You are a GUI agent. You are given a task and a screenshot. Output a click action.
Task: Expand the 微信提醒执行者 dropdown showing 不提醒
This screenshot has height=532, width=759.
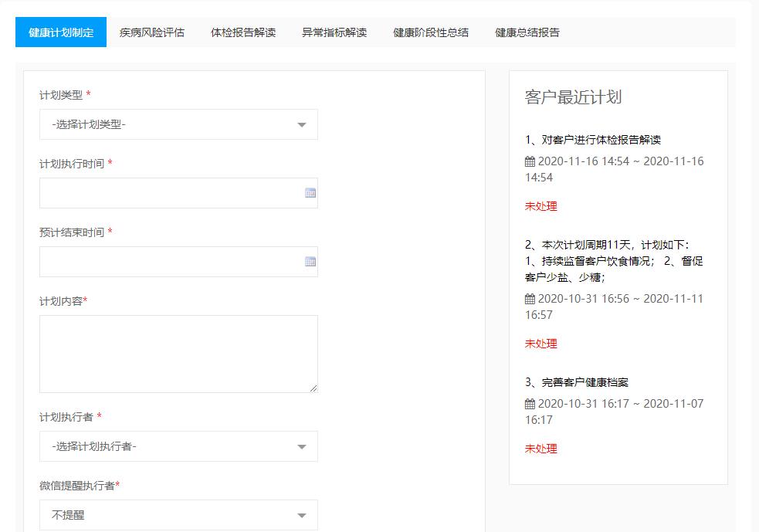pos(178,515)
